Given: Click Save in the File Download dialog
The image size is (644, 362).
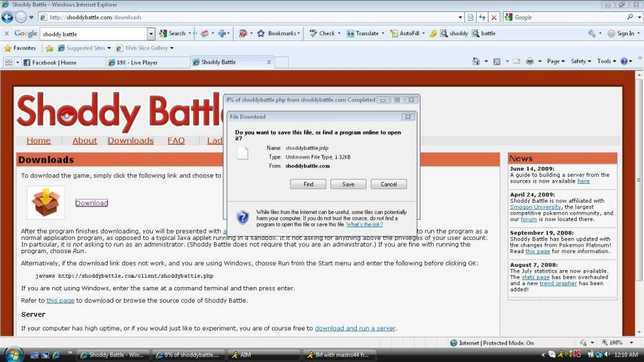Looking at the screenshot, I should coord(348,184).
